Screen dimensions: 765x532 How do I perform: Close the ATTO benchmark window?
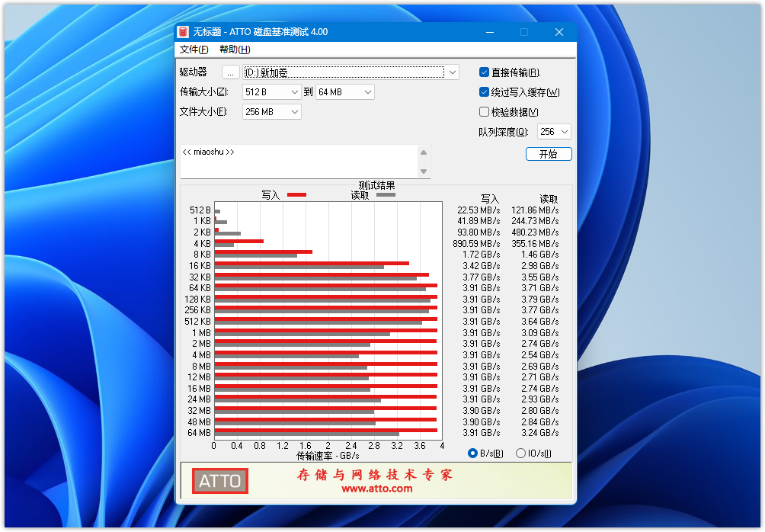559,32
